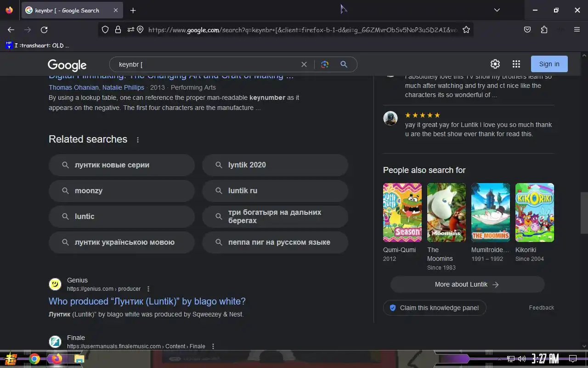Show hidden system tray icons
This screenshot has height=368, width=588.
499,359
